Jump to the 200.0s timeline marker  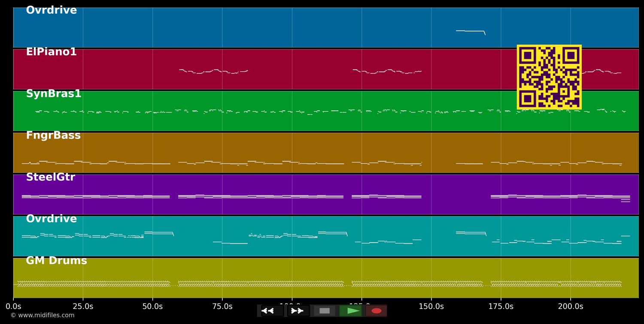(571, 306)
